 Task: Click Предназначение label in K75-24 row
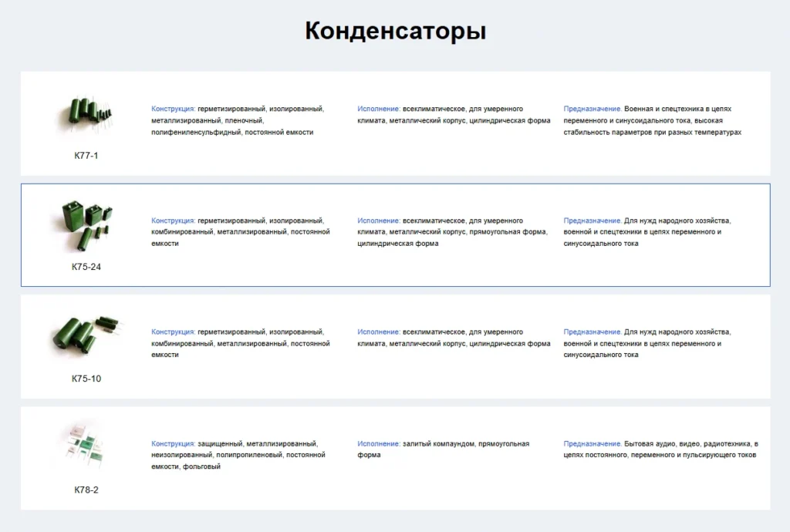coord(592,221)
